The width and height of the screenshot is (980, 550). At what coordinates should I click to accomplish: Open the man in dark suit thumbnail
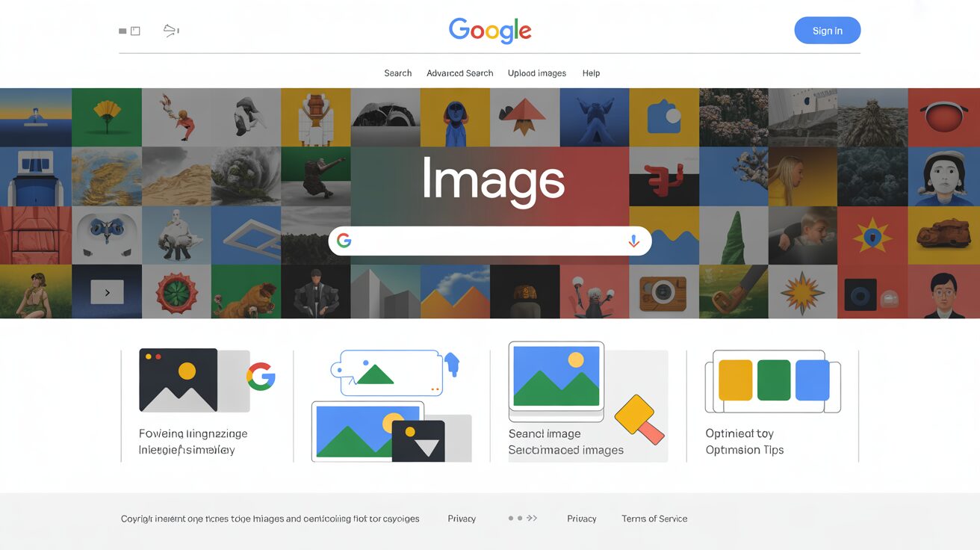pos(316,291)
